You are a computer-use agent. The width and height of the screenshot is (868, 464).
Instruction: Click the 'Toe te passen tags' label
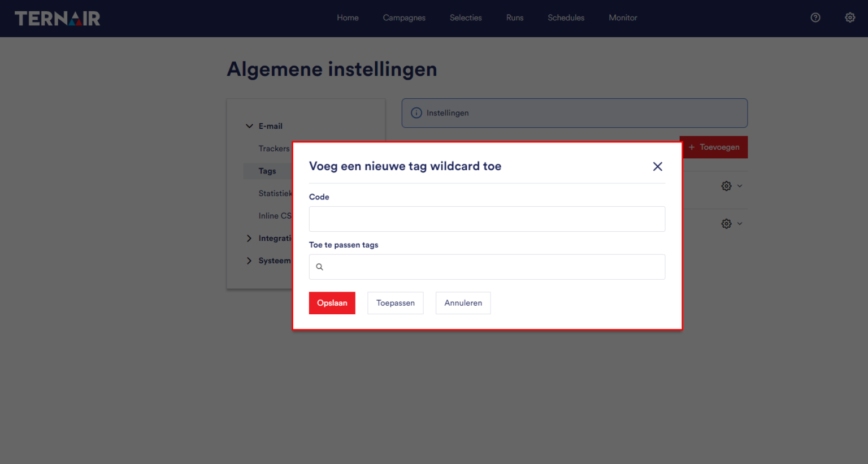tap(344, 245)
